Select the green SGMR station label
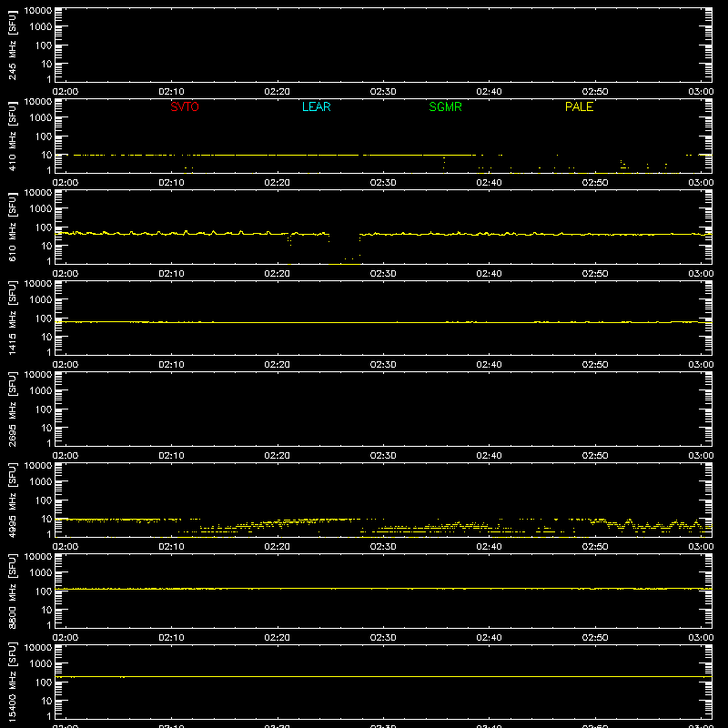Screen dimensions: 728x728 coord(445,106)
